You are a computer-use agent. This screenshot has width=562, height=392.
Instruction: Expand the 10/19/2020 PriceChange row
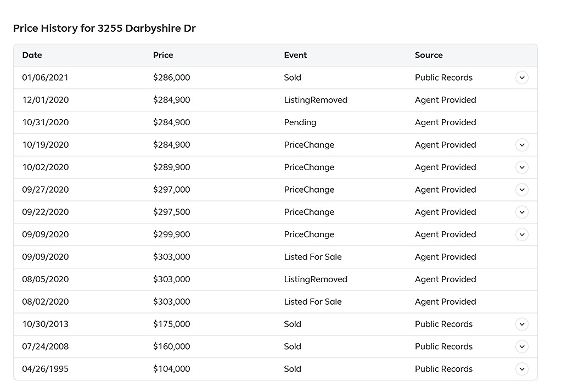pyautogui.click(x=522, y=145)
